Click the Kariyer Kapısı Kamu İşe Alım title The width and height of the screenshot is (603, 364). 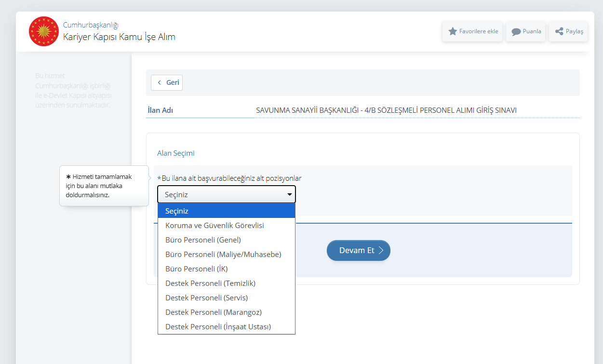pos(119,37)
